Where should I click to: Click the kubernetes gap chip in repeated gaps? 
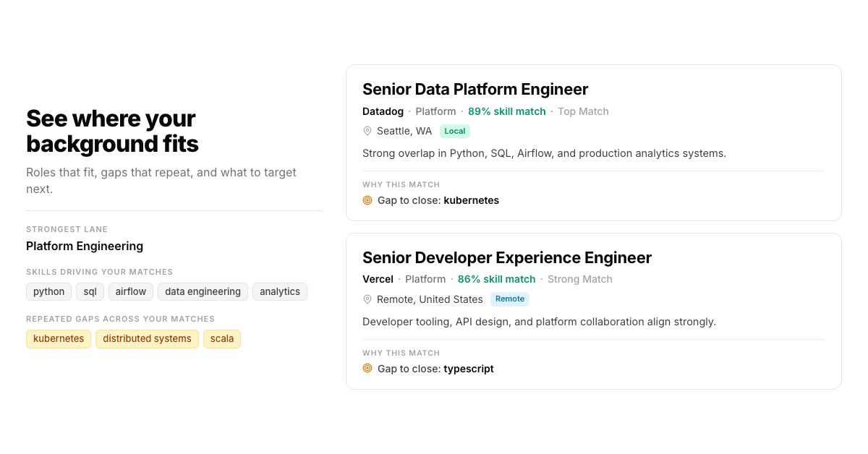(59, 338)
